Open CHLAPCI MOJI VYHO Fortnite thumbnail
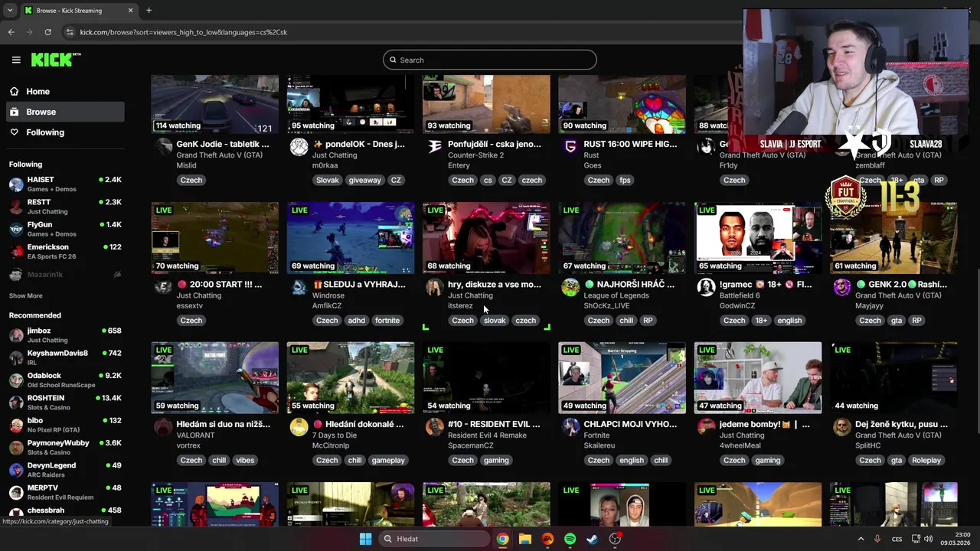The image size is (980, 551). tap(622, 378)
